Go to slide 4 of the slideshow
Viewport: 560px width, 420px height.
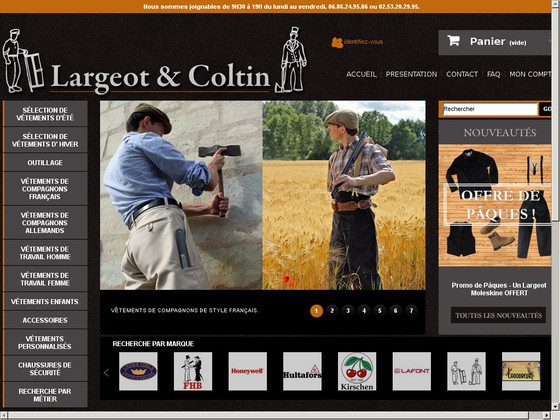tap(364, 311)
